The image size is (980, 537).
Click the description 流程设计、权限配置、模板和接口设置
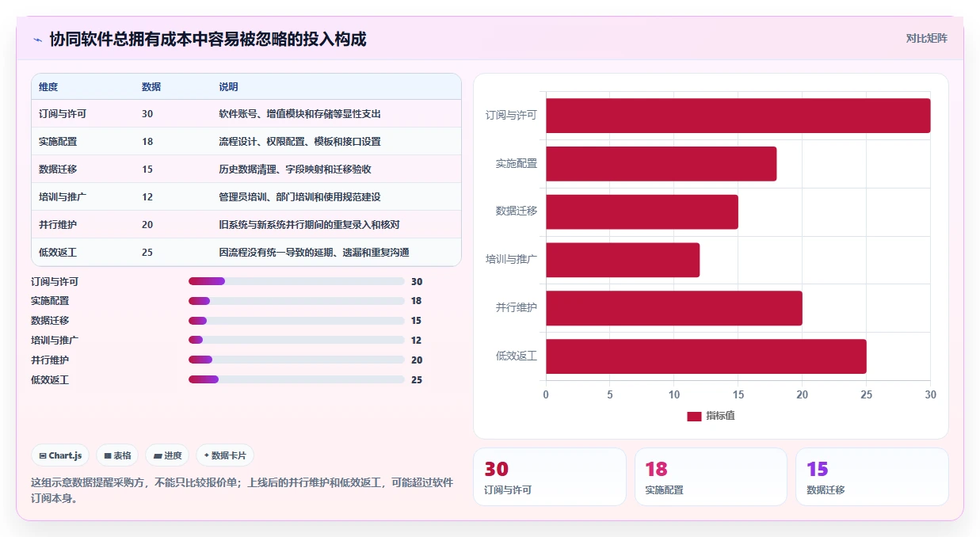click(300, 142)
